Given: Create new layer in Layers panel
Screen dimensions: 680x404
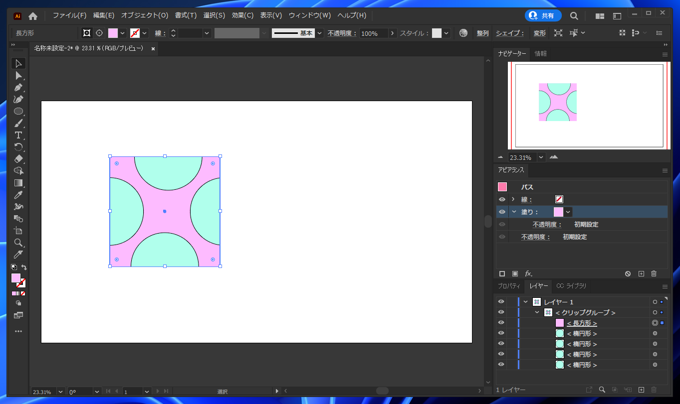Looking at the screenshot, I should click(641, 390).
